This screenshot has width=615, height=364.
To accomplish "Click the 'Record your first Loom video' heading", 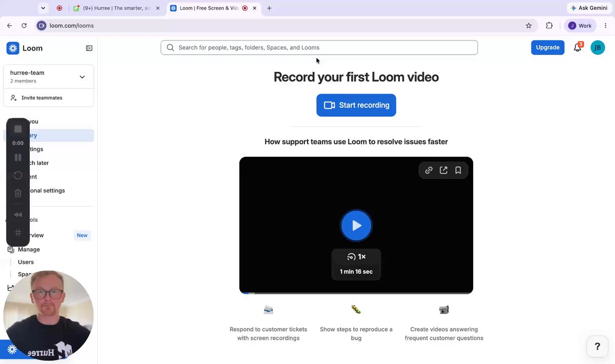I will pos(356,77).
